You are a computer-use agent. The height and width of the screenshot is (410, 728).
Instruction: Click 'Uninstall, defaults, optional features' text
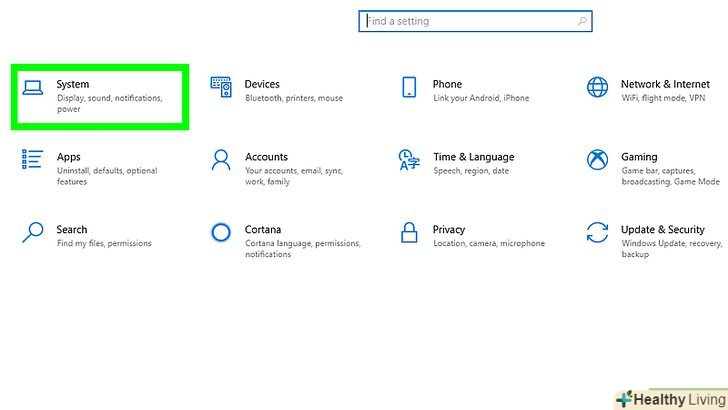pos(107,176)
